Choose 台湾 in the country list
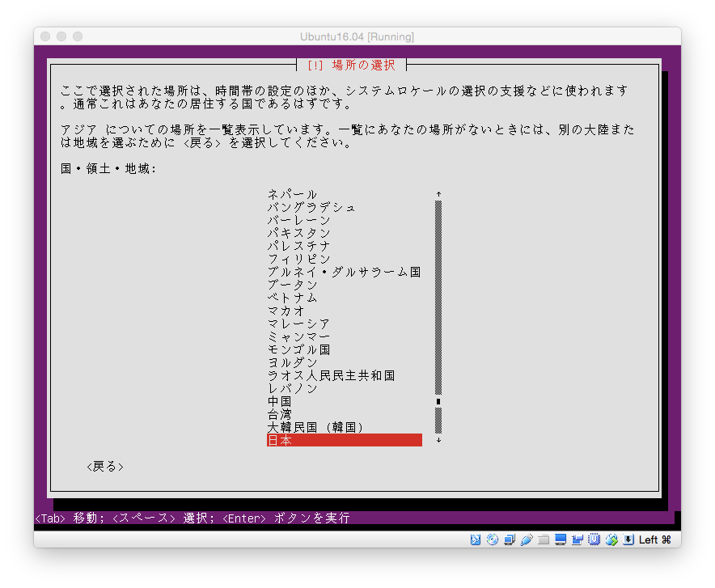715x588 pixels. [280, 414]
